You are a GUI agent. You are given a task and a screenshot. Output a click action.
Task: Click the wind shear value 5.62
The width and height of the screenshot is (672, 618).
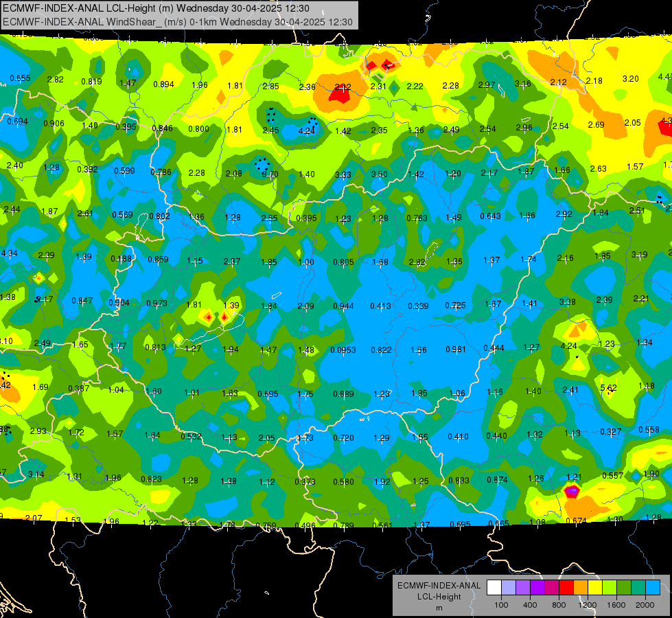[608, 388]
